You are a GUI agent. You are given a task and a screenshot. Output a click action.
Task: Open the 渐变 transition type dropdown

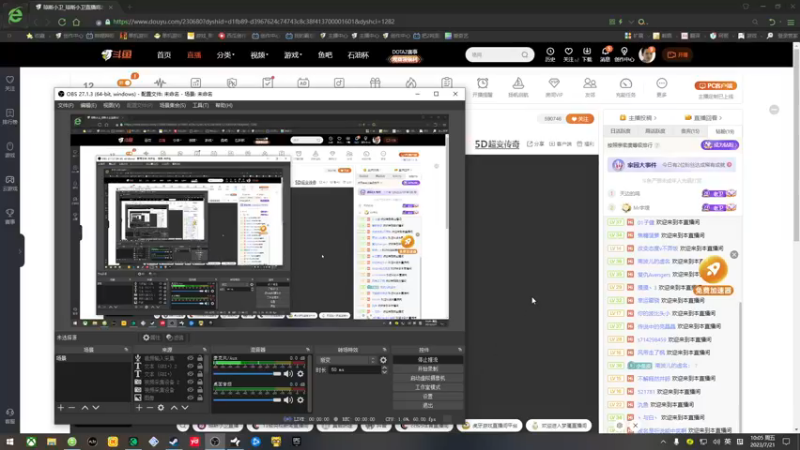[347, 360]
